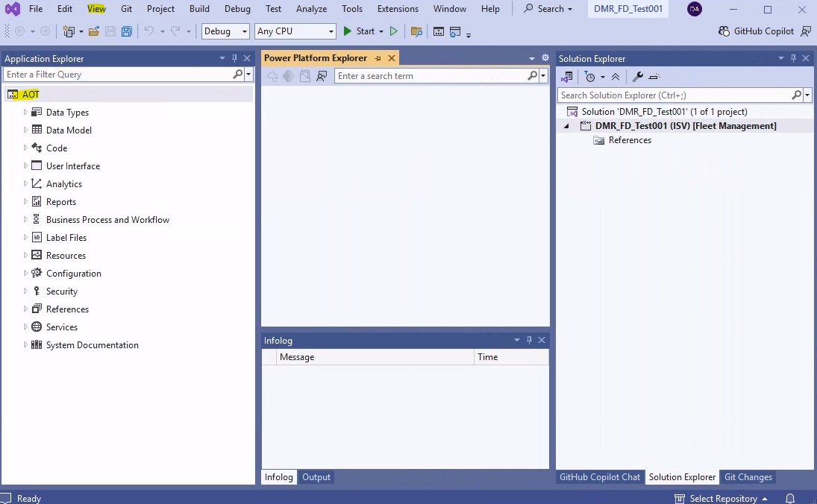Click Search Solution Explorer input field
Image resolution: width=817 pixels, height=504 pixels.
674,95
